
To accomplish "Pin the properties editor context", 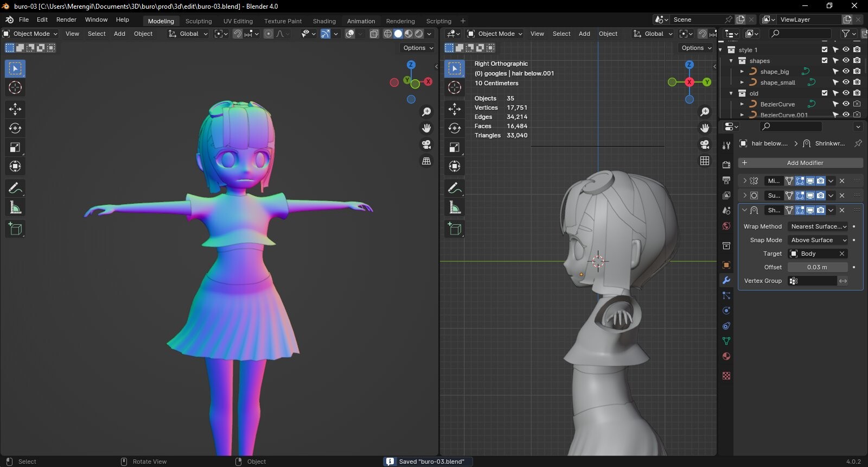I will tap(858, 143).
